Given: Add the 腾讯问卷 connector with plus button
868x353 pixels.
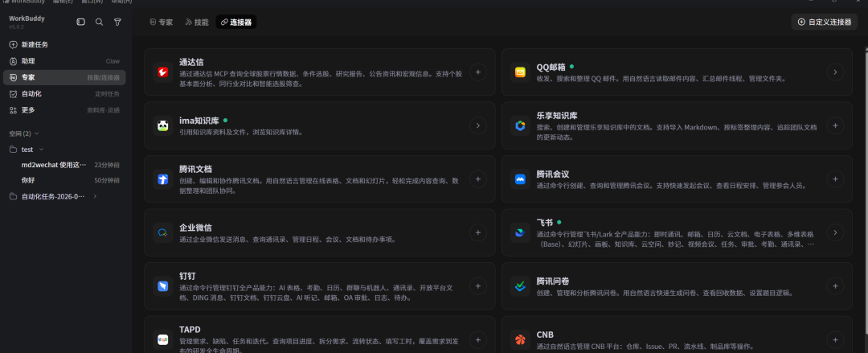Looking at the screenshot, I should pyautogui.click(x=835, y=286).
